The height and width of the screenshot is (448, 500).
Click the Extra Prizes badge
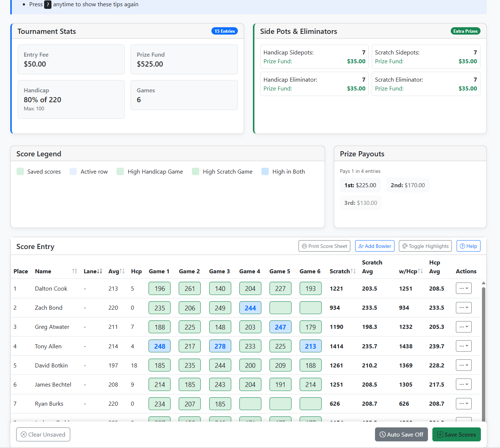[465, 31]
